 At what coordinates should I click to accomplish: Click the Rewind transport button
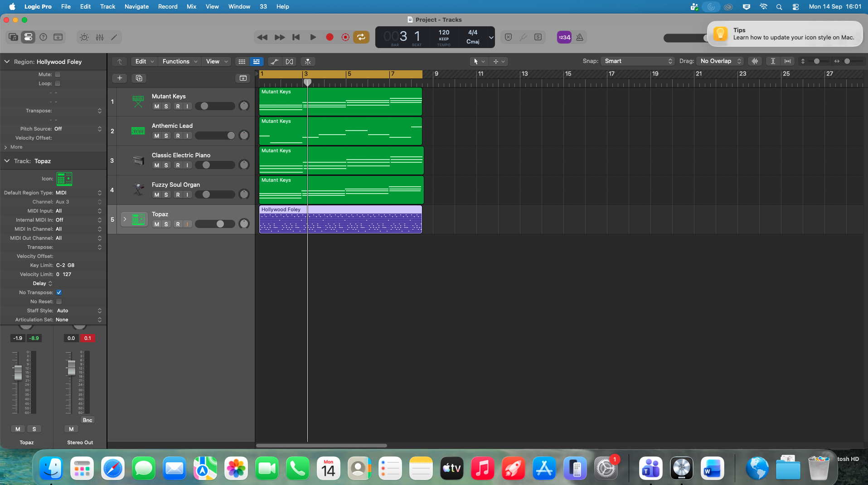(262, 37)
